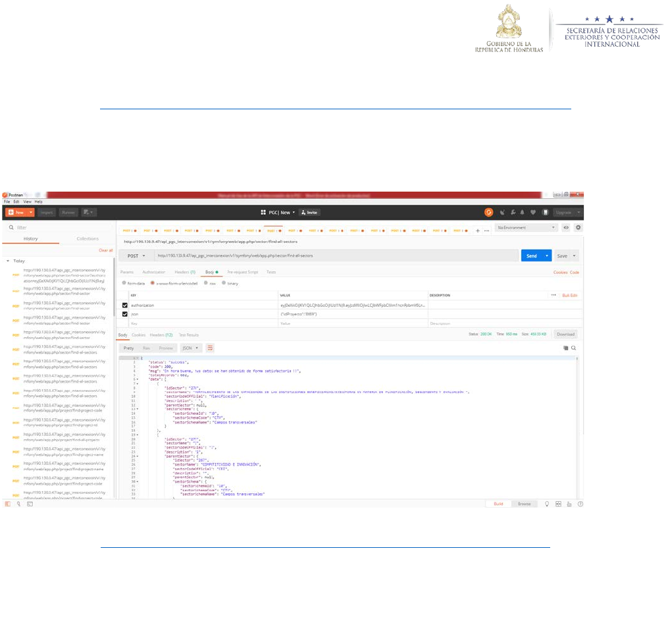
Task: Click the blue Send button
Action: point(532,255)
